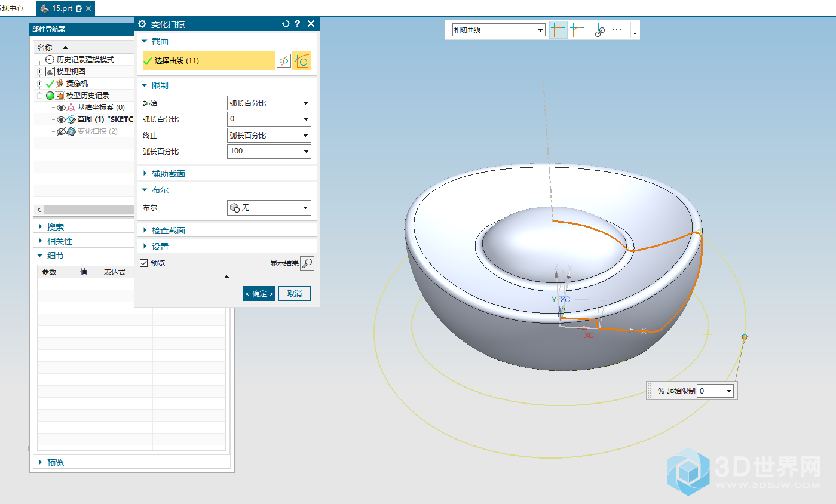Open the 布尔 dropdown showing 无
Viewport: 836px width, 504px height.
(x=270, y=208)
